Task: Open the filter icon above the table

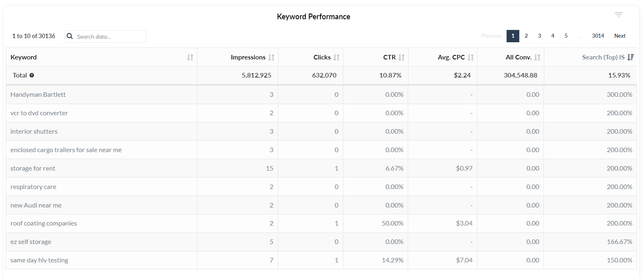Action: tap(619, 15)
